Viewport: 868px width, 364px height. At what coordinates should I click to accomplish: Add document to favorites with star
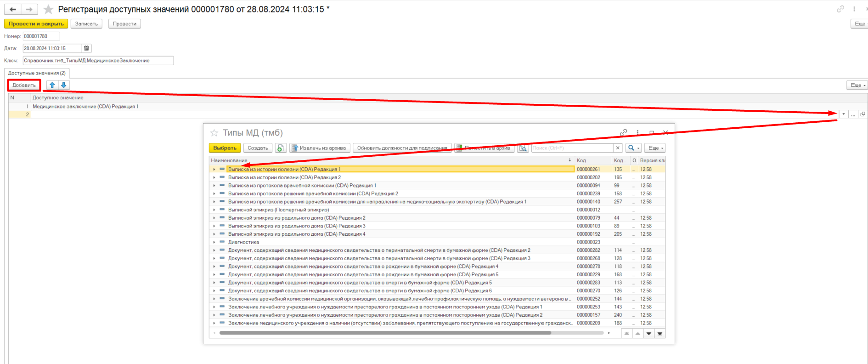click(x=48, y=10)
